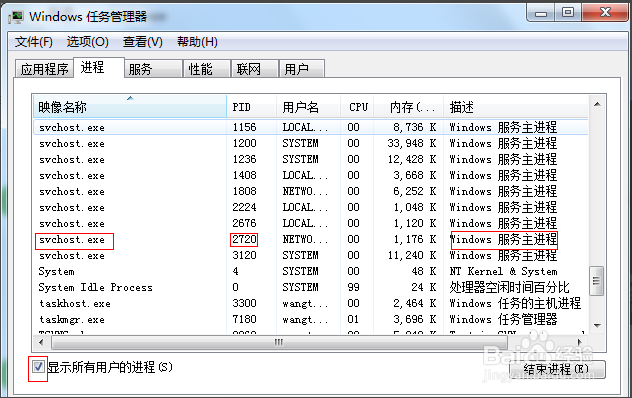Minimize the Task Manager window
This screenshot has height=398, width=632.
coord(541,13)
